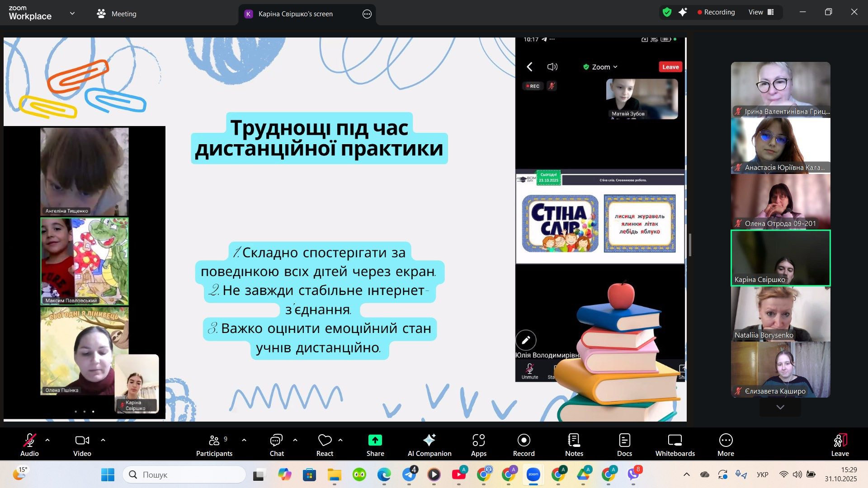Viewport: 868px width, 488px height.
Task: Open AI Companion from the toolbar
Action: (429, 445)
